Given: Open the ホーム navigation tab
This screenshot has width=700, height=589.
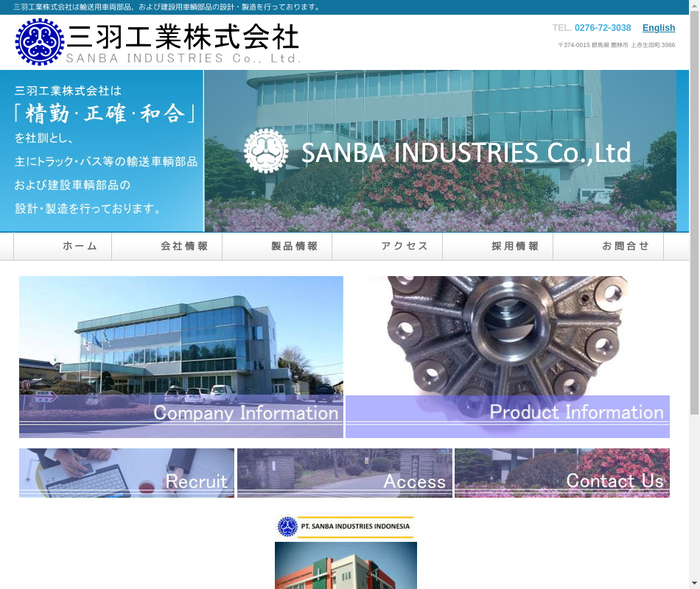Looking at the screenshot, I should (80, 247).
